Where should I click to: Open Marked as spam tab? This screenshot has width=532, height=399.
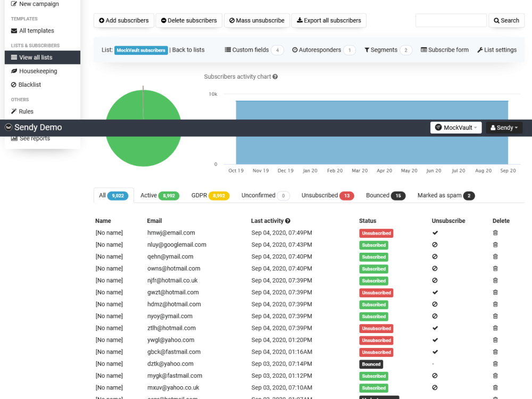point(446,195)
